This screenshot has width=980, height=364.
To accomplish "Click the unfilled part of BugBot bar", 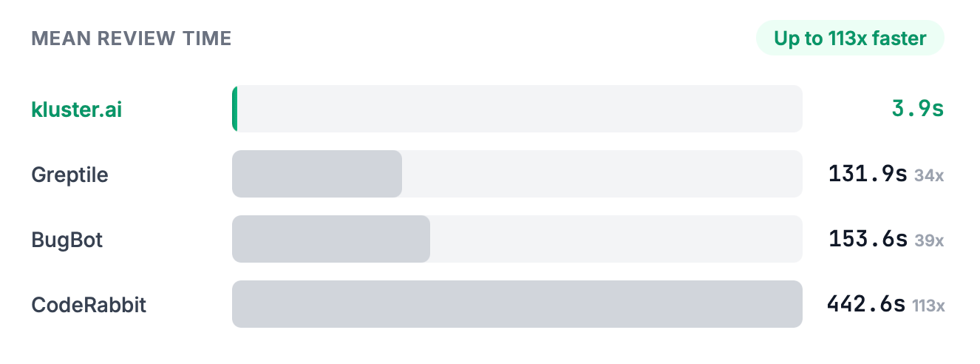I will (616, 239).
